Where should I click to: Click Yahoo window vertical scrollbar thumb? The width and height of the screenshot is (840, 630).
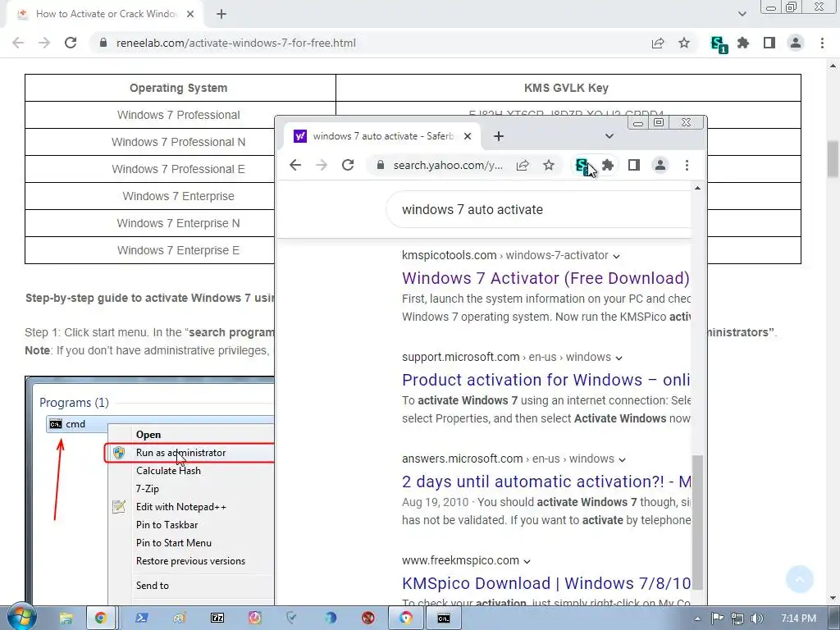[697, 523]
